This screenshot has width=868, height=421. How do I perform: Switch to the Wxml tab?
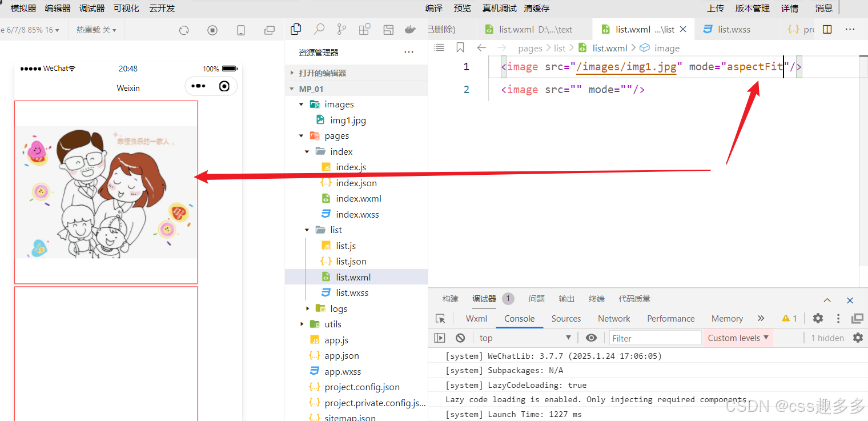tap(476, 318)
